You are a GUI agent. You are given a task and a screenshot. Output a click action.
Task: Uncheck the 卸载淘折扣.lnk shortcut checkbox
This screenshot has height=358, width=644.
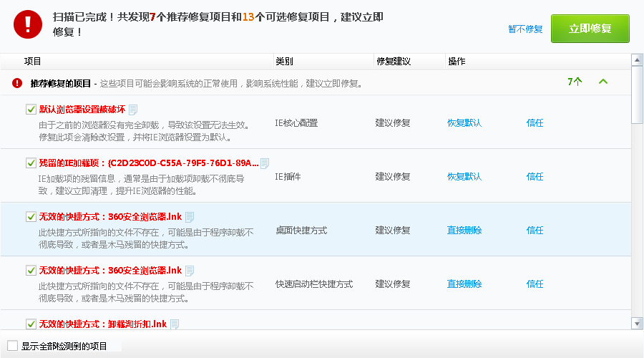(x=31, y=324)
